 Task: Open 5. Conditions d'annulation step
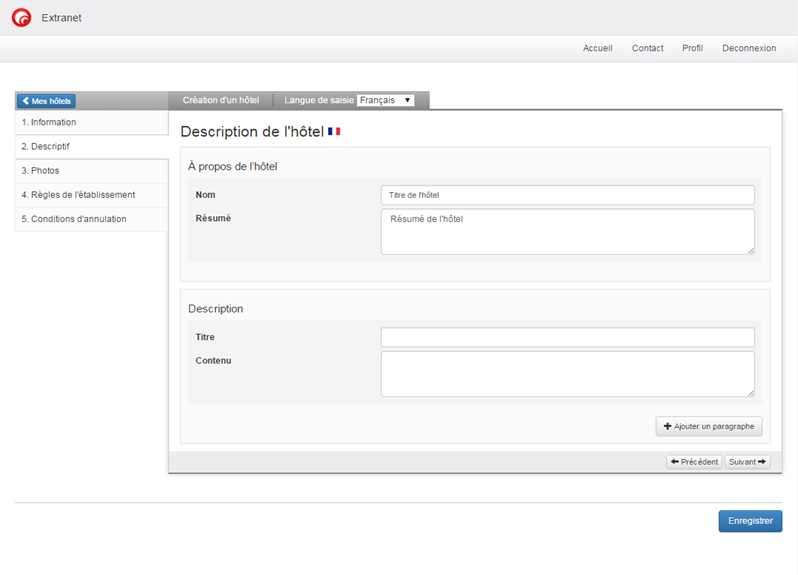click(x=91, y=219)
